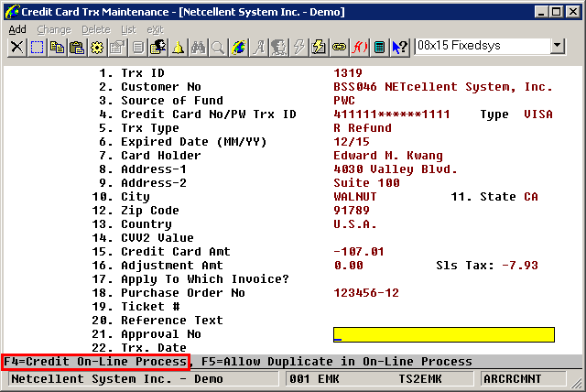Click the card type VISA
586x392 pixels.
[x=538, y=114]
